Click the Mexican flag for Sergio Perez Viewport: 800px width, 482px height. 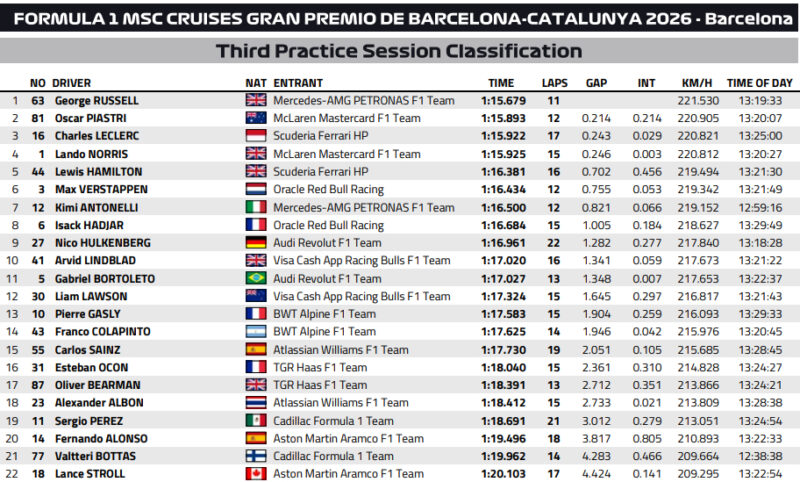256,421
